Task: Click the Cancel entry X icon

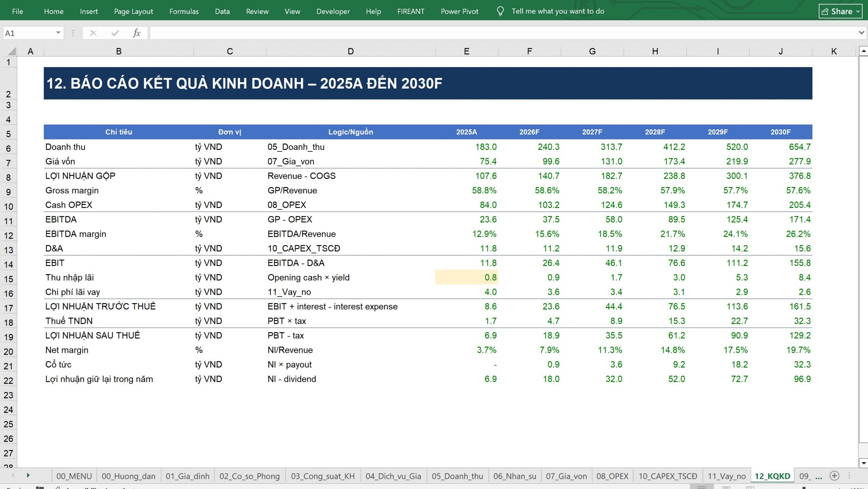Action: 93,33
